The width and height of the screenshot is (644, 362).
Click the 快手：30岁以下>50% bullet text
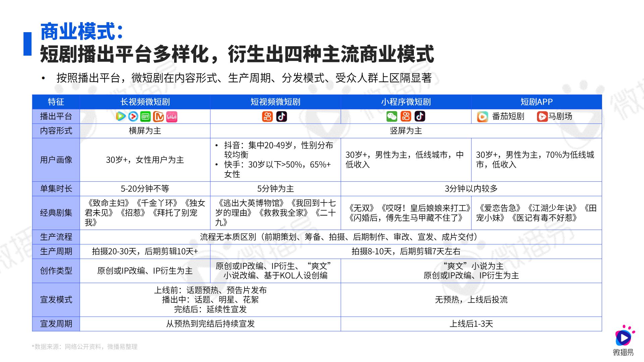coord(277,169)
